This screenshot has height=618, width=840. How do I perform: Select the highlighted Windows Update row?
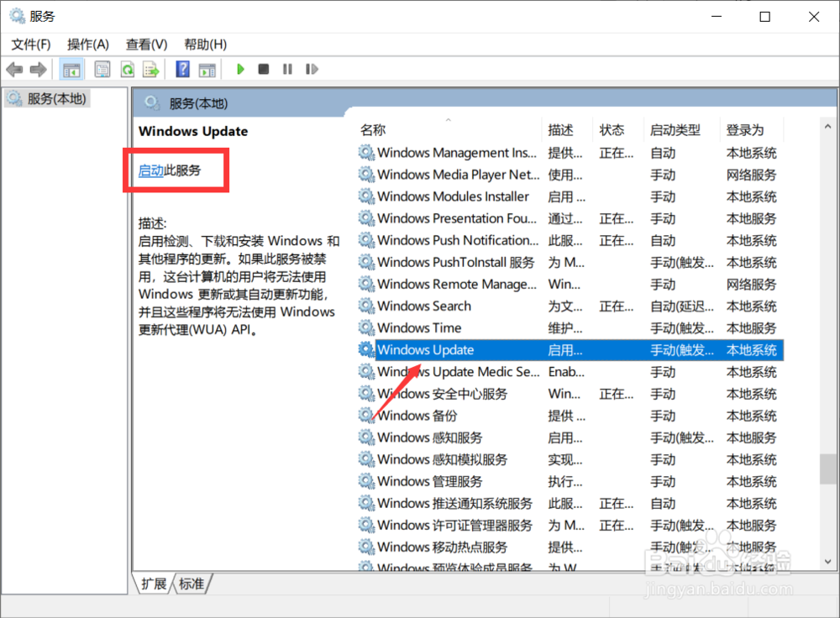[x=570, y=349]
